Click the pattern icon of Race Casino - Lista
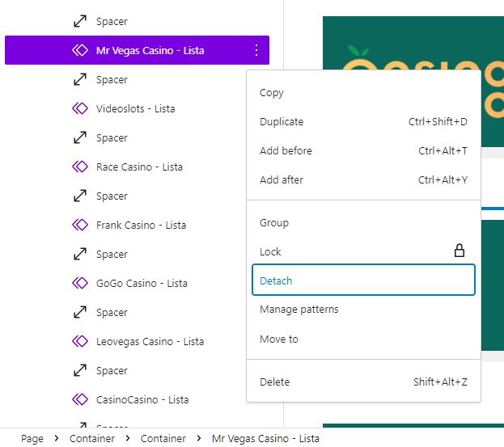The width and height of the screenshot is (504, 447). pyautogui.click(x=80, y=167)
